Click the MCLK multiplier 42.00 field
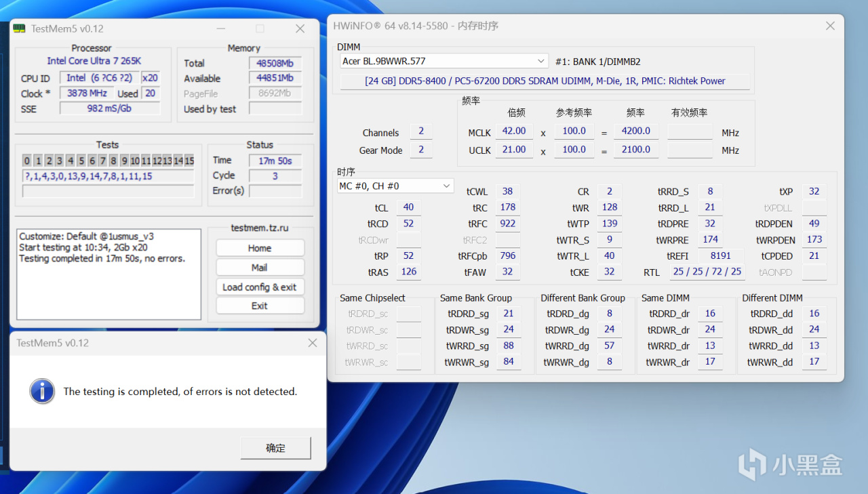Viewport: 868px width, 494px height. [x=514, y=131]
